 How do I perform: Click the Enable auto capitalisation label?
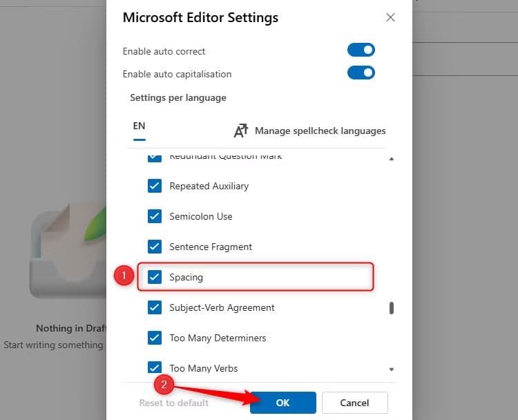pyautogui.click(x=177, y=75)
